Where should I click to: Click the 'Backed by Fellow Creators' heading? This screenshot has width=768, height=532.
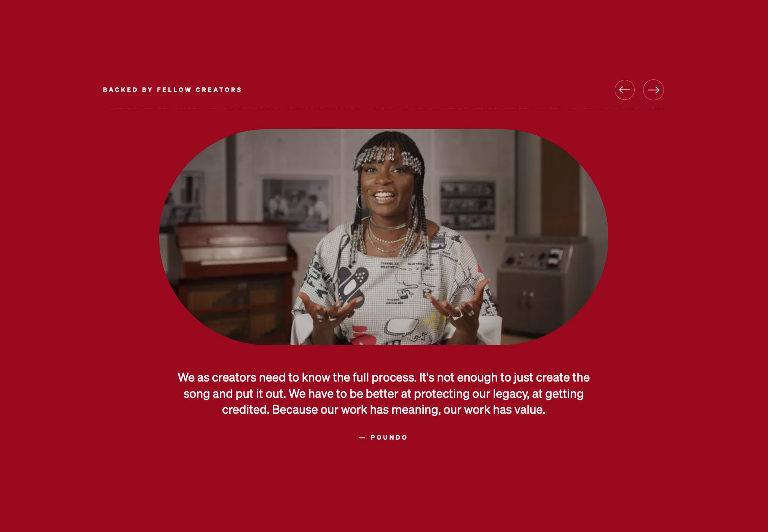pos(172,90)
